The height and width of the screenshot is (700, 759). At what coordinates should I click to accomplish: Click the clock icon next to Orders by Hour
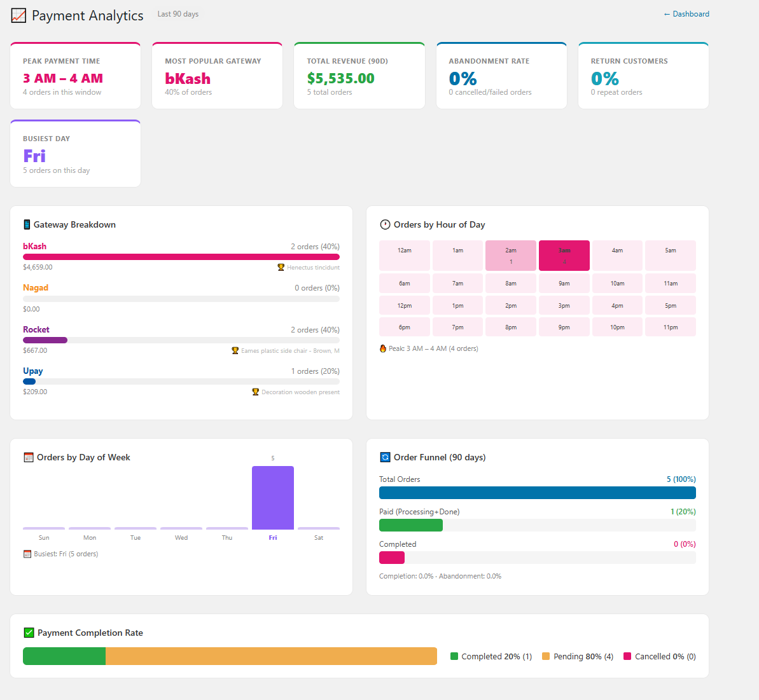385,224
